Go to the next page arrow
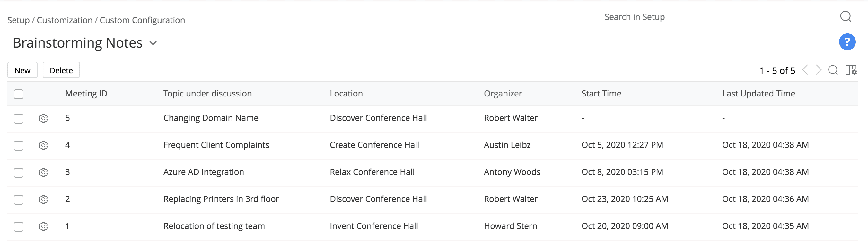The image size is (868, 248). (x=819, y=70)
